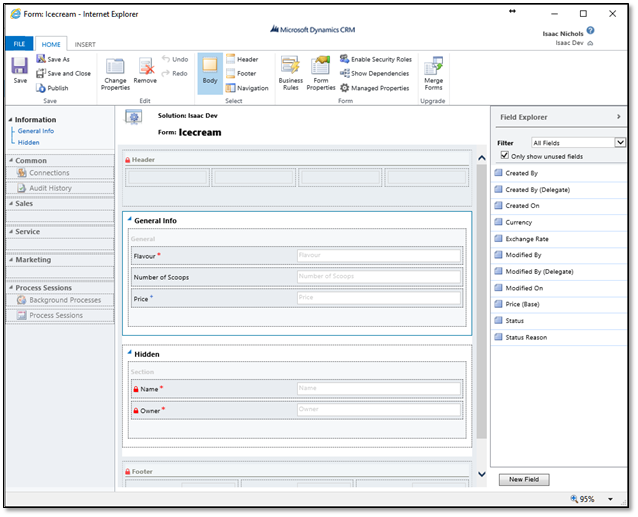Uncheck Only show unused fields
This screenshot has width=638, height=517.
point(504,156)
